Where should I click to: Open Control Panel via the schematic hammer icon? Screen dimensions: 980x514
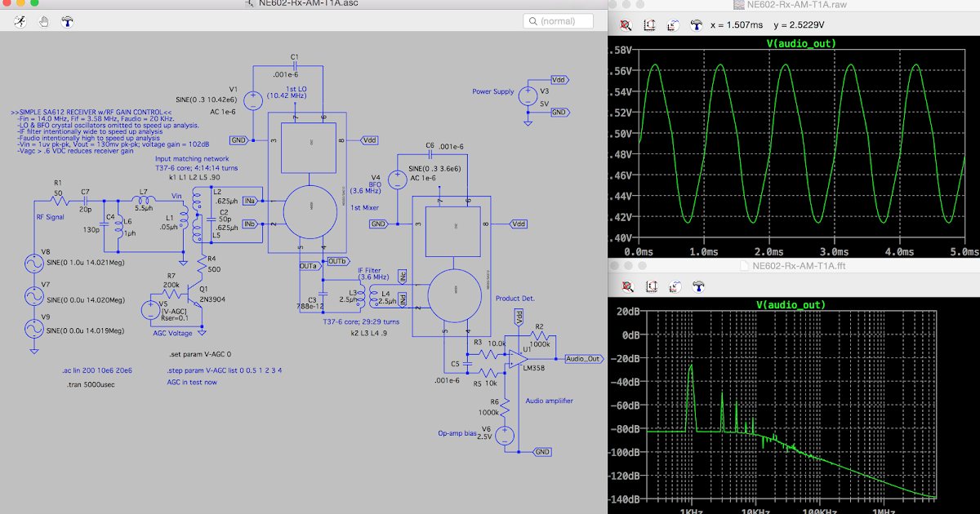click(67, 21)
